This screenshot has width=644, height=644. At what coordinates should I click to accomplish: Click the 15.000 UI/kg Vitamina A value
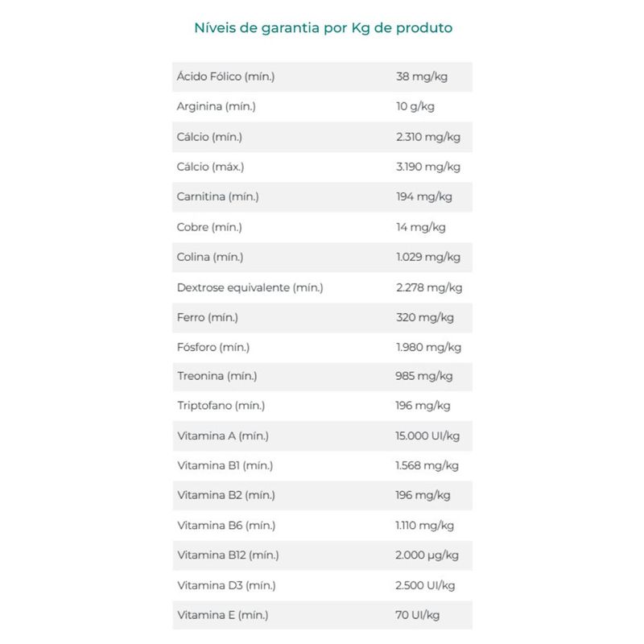point(427,436)
